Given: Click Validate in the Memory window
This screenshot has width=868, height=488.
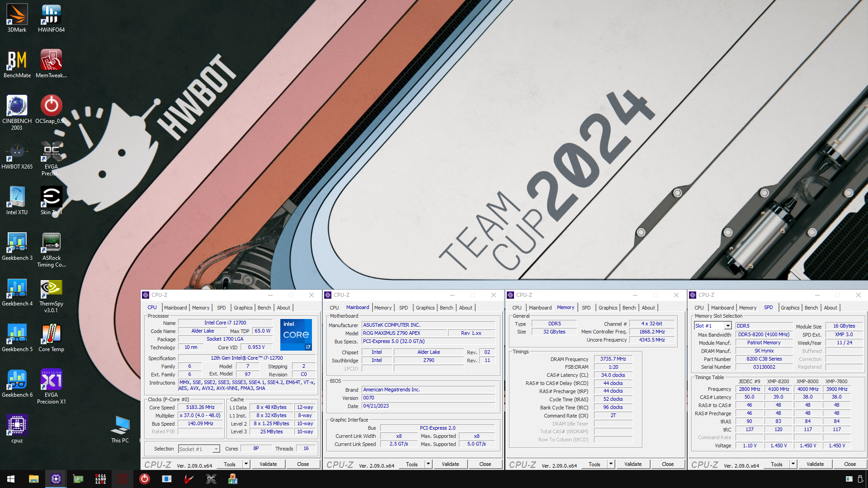Looking at the screenshot, I should click(633, 464).
